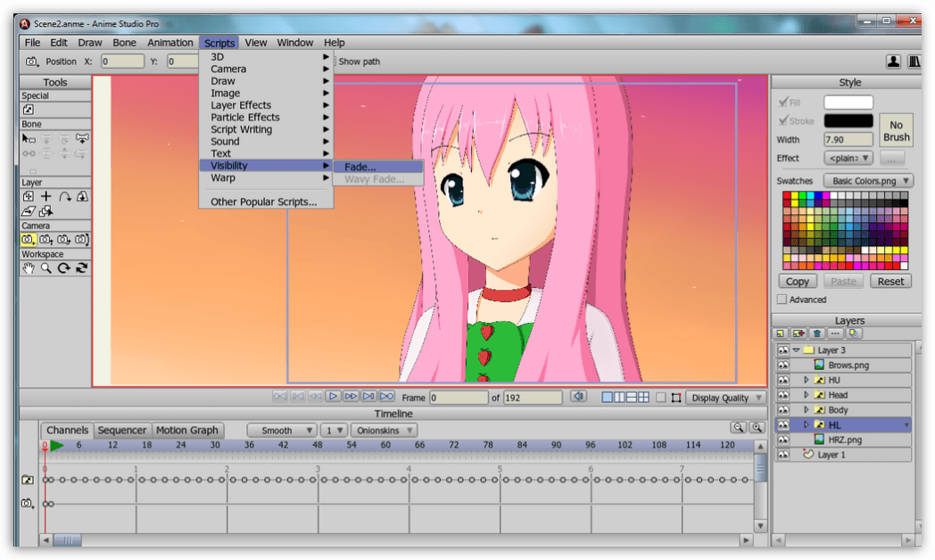Select the Select Bone arrow tool
This screenshot has height=560, width=935.
pos(28,139)
